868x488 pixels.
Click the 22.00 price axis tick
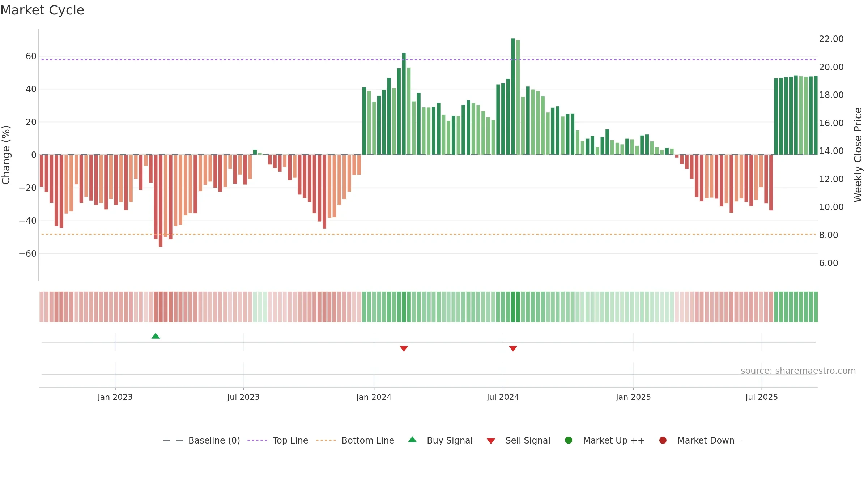(831, 39)
